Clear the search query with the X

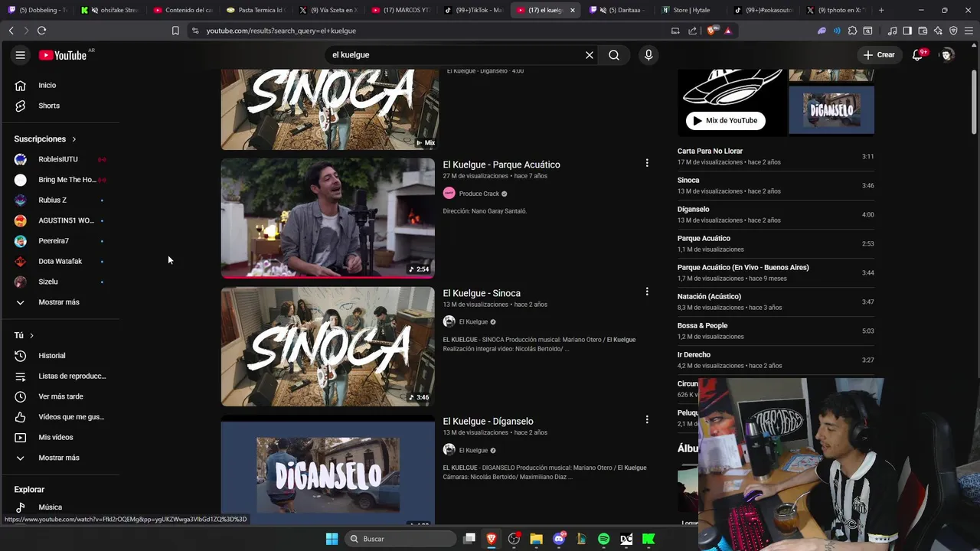pyautogui.click(x=590, y=55)
